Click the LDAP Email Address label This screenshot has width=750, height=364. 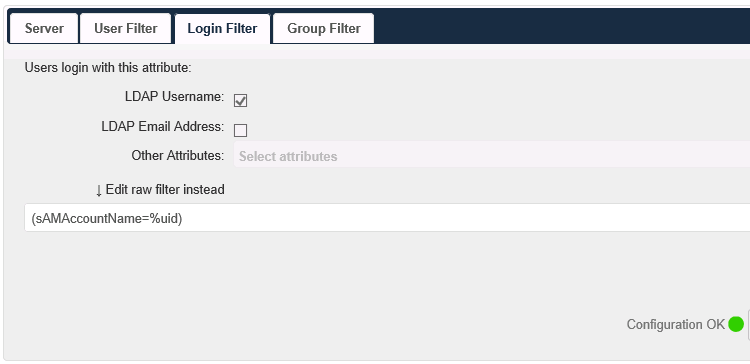[163, 127]
